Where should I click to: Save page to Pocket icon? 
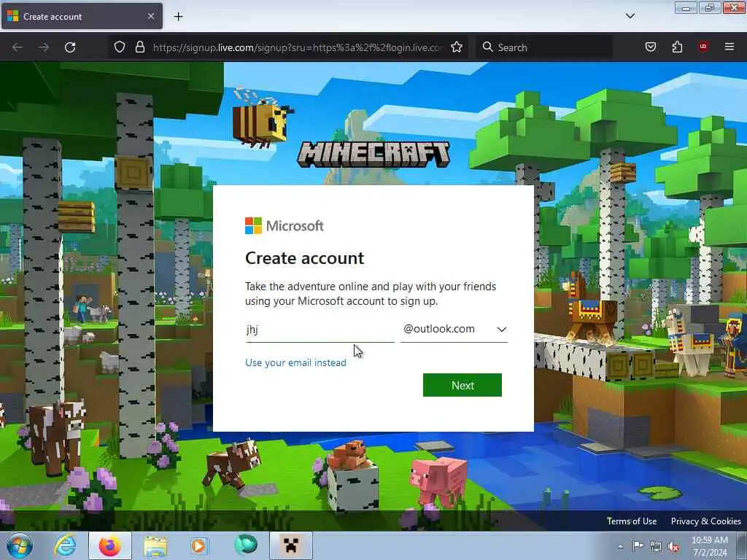pyautogui.click(x=651, y=47)
